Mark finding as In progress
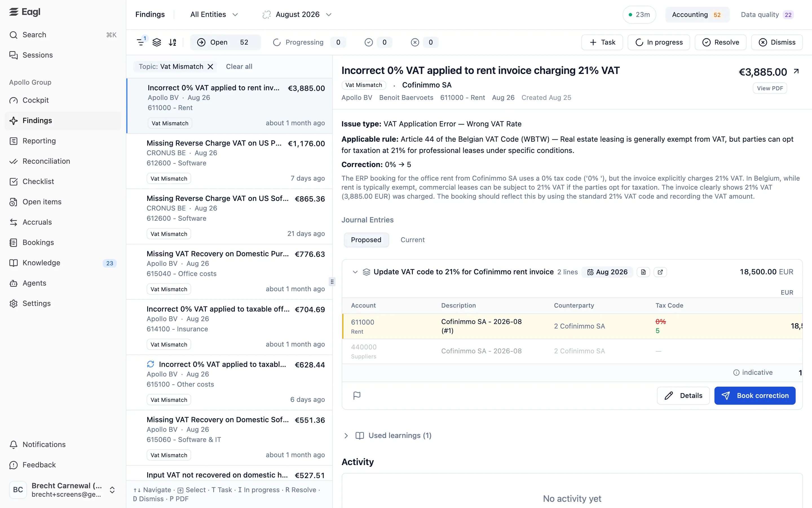 click(659, 42)
